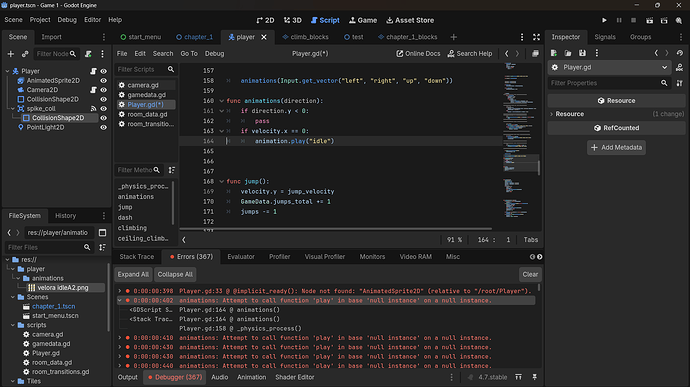Clear the debugger error list
This screenshot has width=690, height=387.
[530, 274]
